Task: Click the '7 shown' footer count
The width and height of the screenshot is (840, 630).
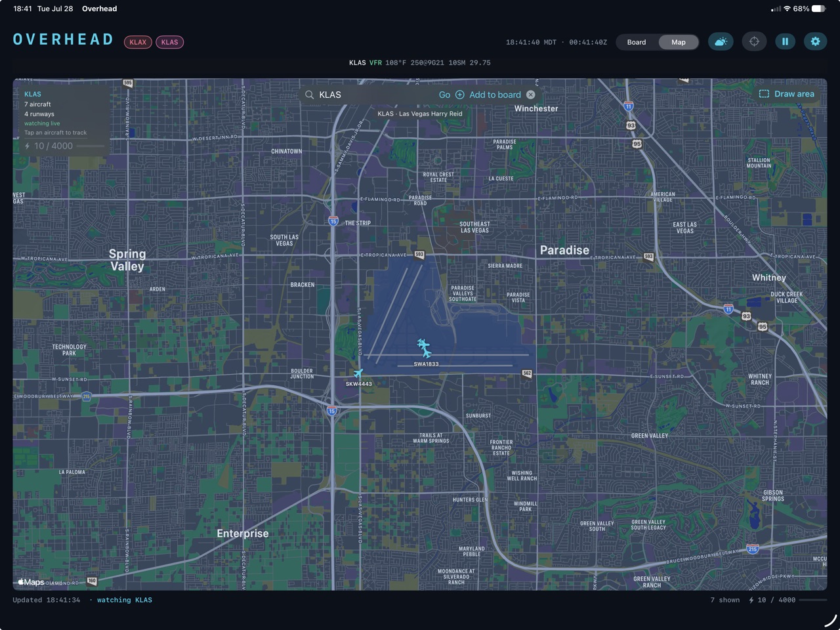Action: [x=724, y=600]
